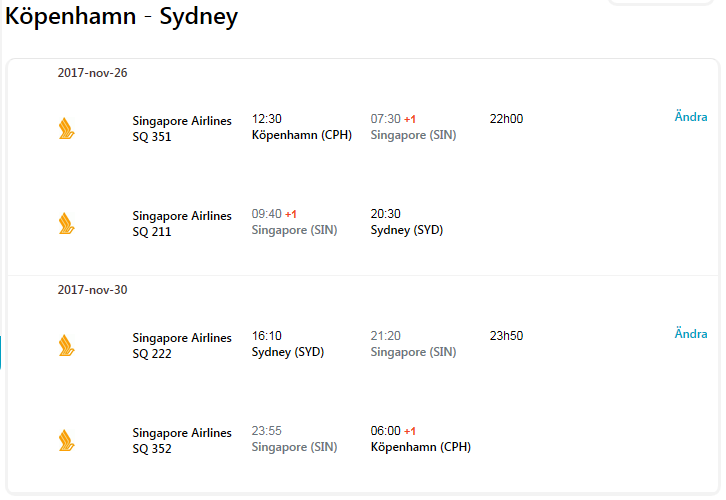Click Ändra for the 2017-nov-26 trip
The image size is (726, 500).
coord(691,117)
